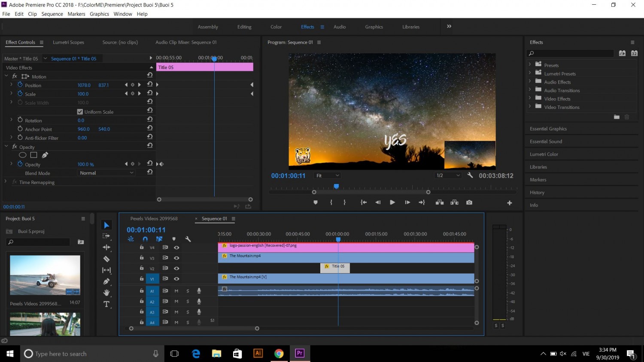Open the Fit zoom level dropdown
This screenshot has width=644, height=362.
[328, 175]
